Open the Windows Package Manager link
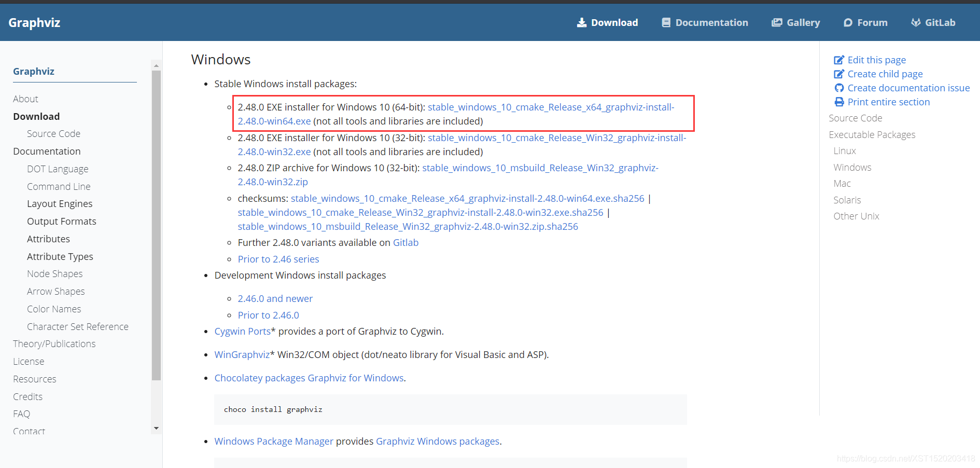This screenshot has height=468, width=980. coord(274,441)
